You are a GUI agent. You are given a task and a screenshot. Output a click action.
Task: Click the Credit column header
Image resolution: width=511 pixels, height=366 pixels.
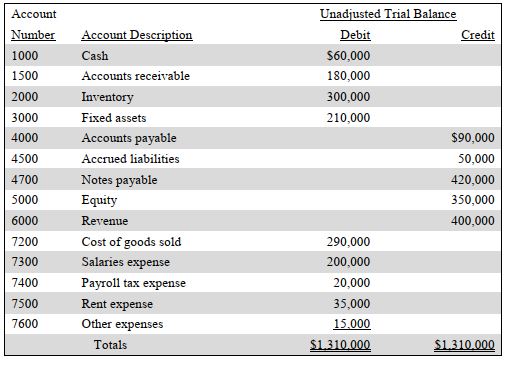pyautogui.click(x=478, y=35)
